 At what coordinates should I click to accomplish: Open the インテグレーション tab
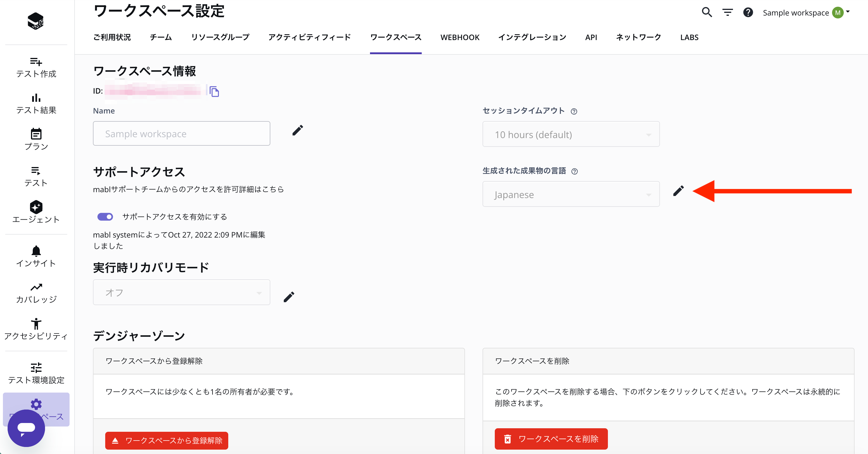532,37
